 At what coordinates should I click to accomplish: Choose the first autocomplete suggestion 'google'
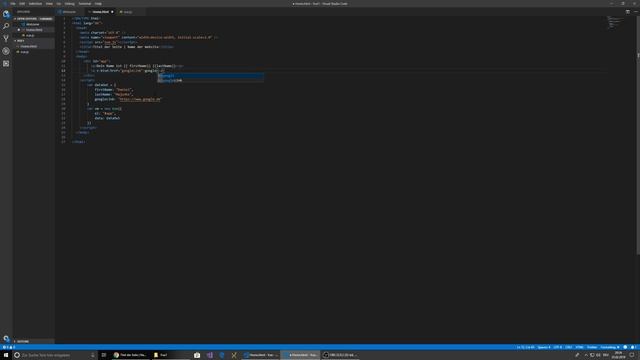pyautogui.click(x=211, y=76)
